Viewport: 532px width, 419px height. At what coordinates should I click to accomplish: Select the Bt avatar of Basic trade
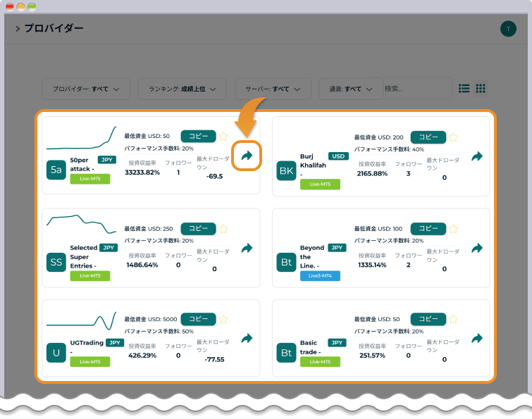(x=286, y=353)
